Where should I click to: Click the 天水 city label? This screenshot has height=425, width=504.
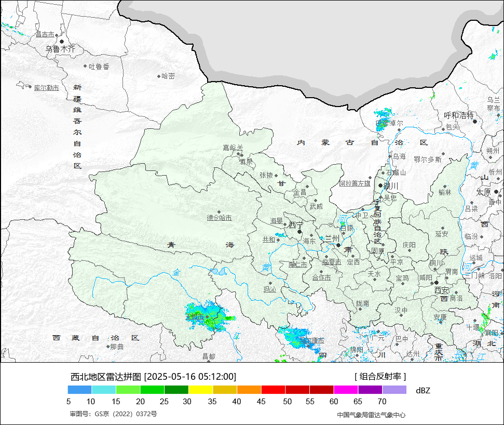click(374, 274)
